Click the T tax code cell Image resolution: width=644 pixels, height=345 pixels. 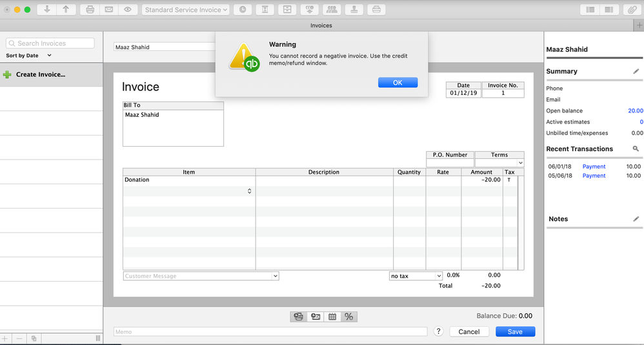click(509, 180)
